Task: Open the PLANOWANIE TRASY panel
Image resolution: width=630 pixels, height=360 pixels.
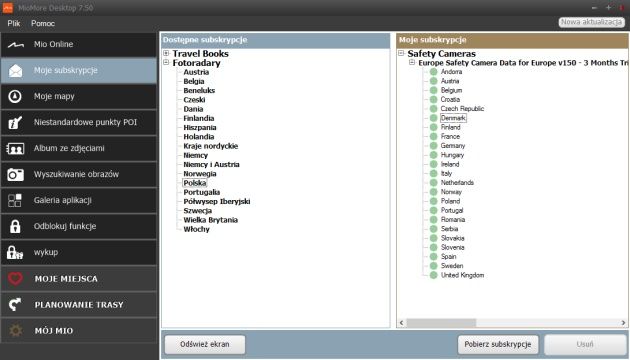Action: [79, 305]
